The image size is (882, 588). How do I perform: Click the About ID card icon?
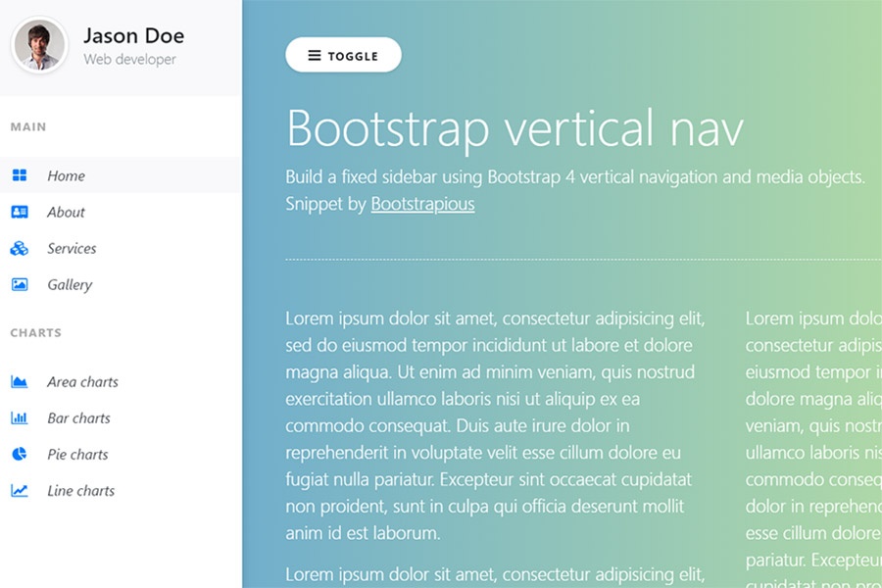tap(20, 212)
